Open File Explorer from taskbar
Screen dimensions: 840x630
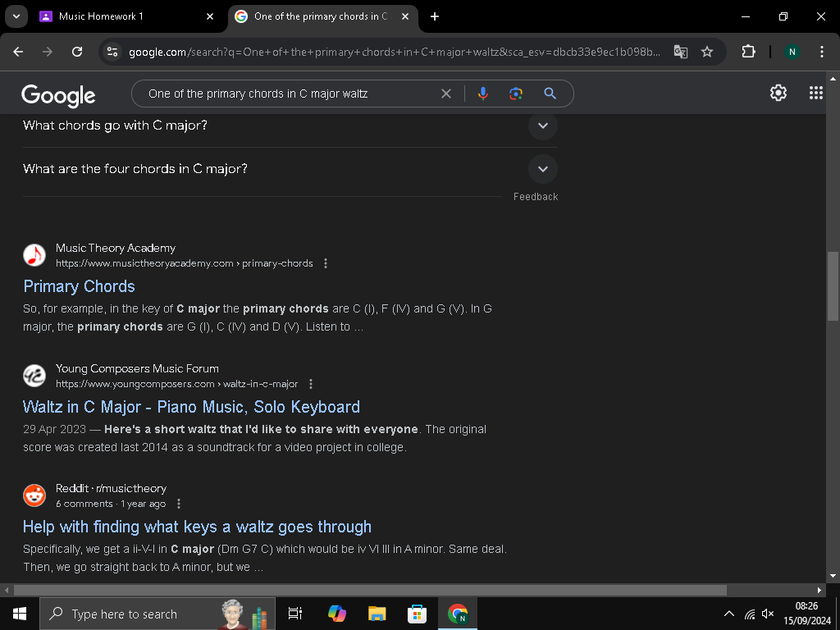tap(377, 614)
